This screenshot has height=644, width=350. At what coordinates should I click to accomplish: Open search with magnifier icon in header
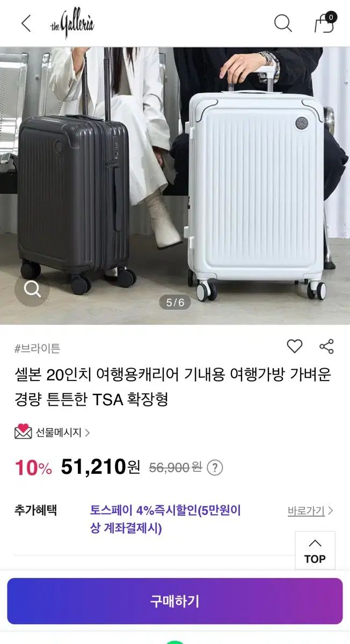tap(283, 24)
